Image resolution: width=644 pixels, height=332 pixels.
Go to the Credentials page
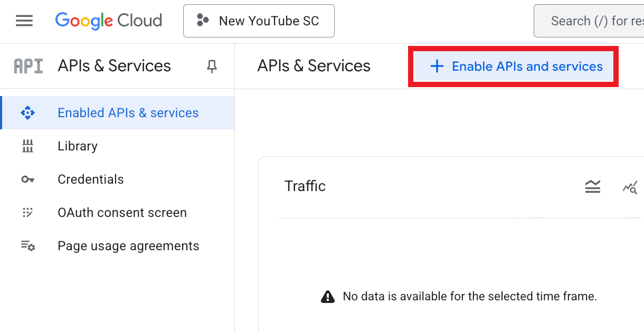click(91, 179)
